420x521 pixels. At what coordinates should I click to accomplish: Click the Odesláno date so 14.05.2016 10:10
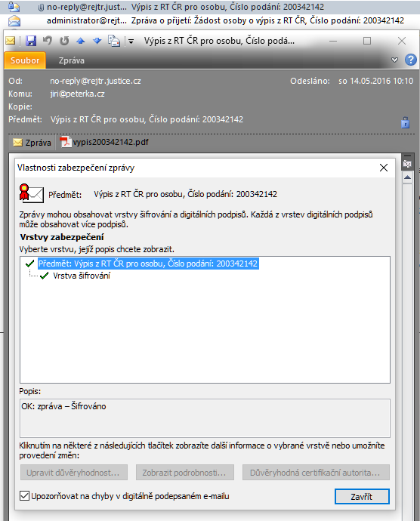[375, 81]
